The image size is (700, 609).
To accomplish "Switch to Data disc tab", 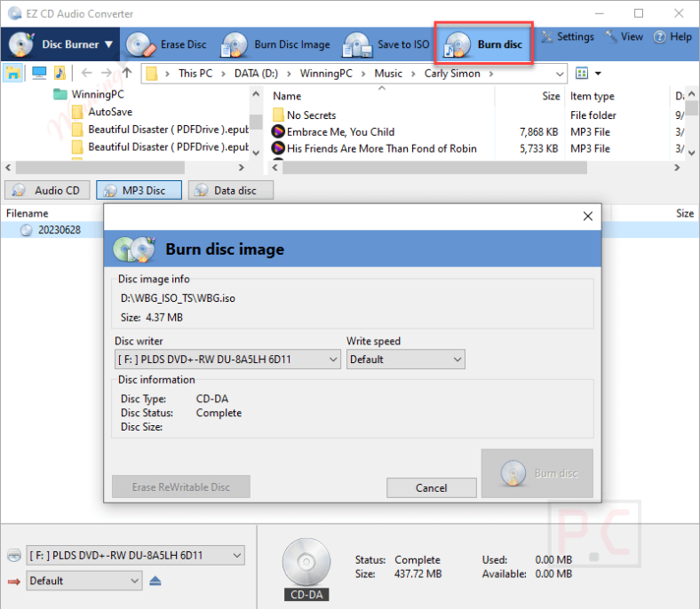I will 231,190.
